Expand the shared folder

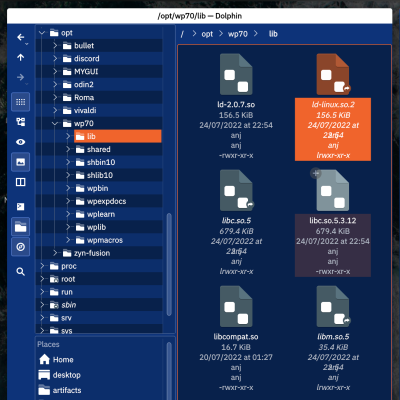coord(68,149)
